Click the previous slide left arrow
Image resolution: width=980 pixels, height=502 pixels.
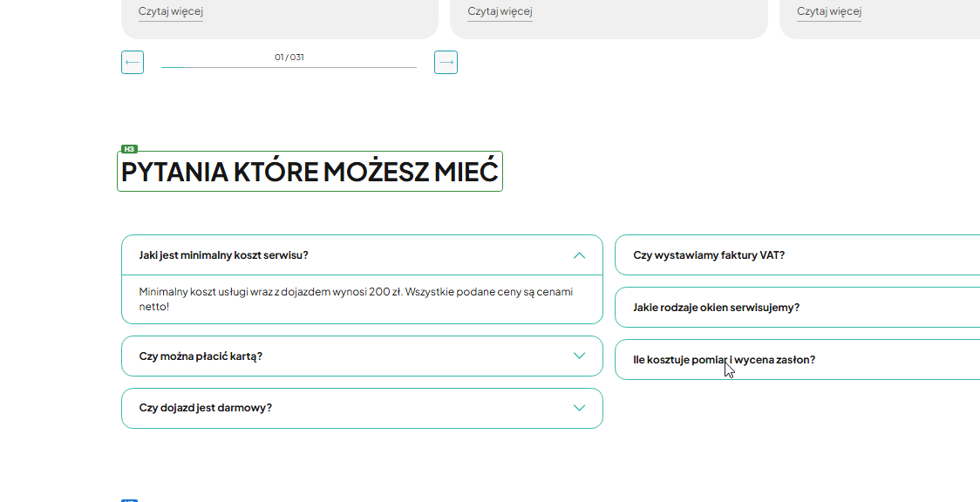tap(133, 62)
